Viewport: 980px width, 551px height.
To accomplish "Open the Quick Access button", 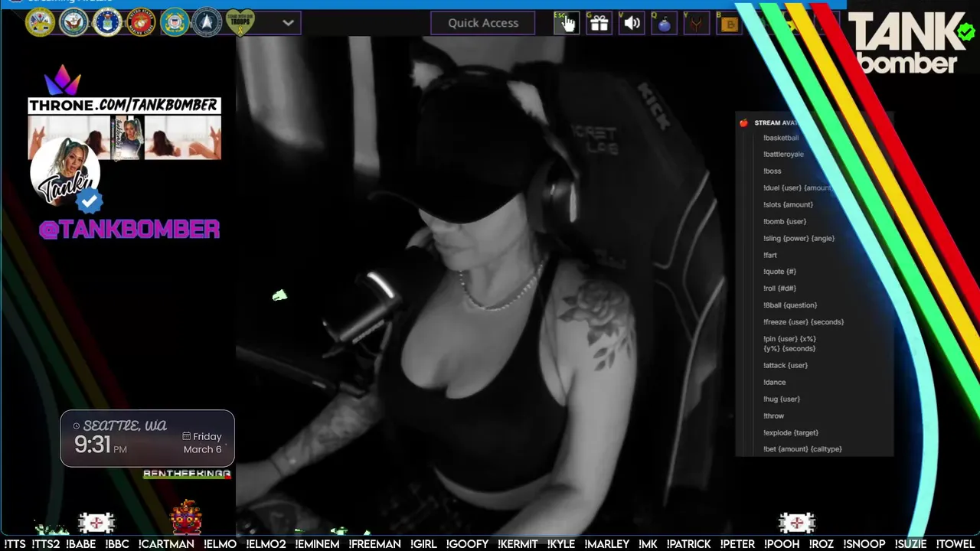I will (x=483, y=23).
